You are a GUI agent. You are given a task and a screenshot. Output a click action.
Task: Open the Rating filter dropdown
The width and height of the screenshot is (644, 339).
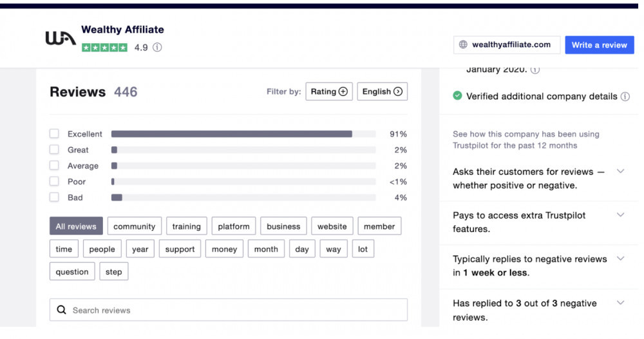click(x=329, y=92)
